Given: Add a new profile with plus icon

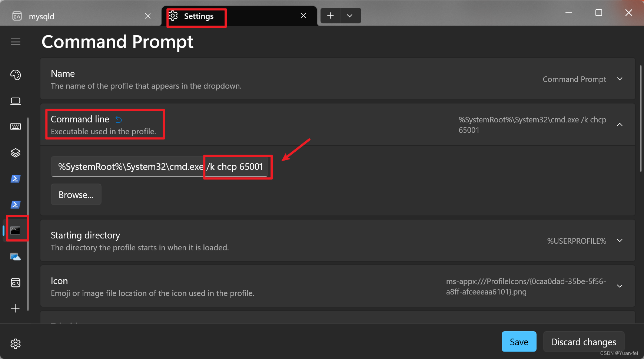Looking at the screenshot, I should (x=16, y=309).
